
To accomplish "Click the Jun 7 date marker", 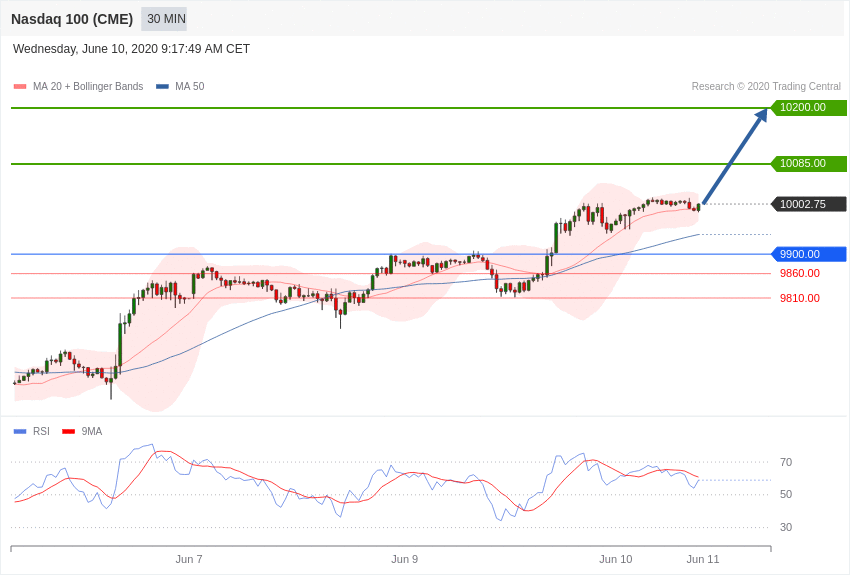I will (189, 559).
